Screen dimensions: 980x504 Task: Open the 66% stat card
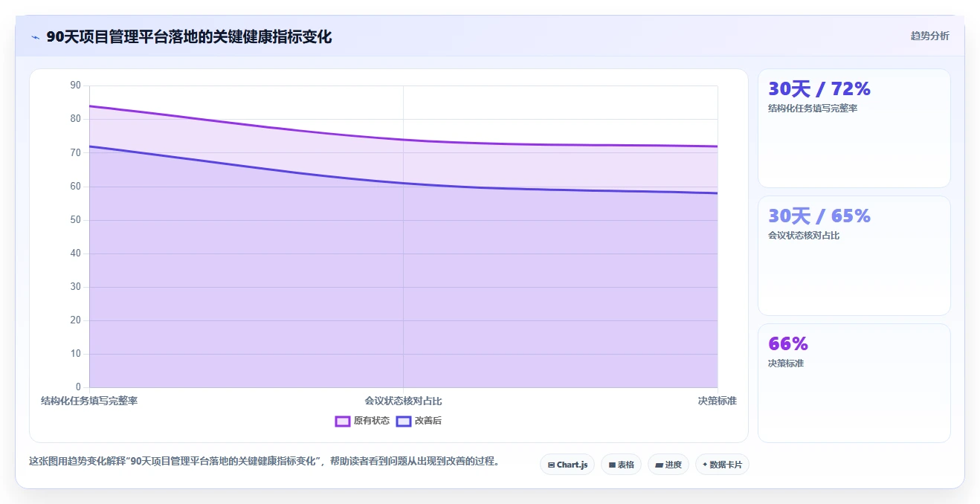854,383
